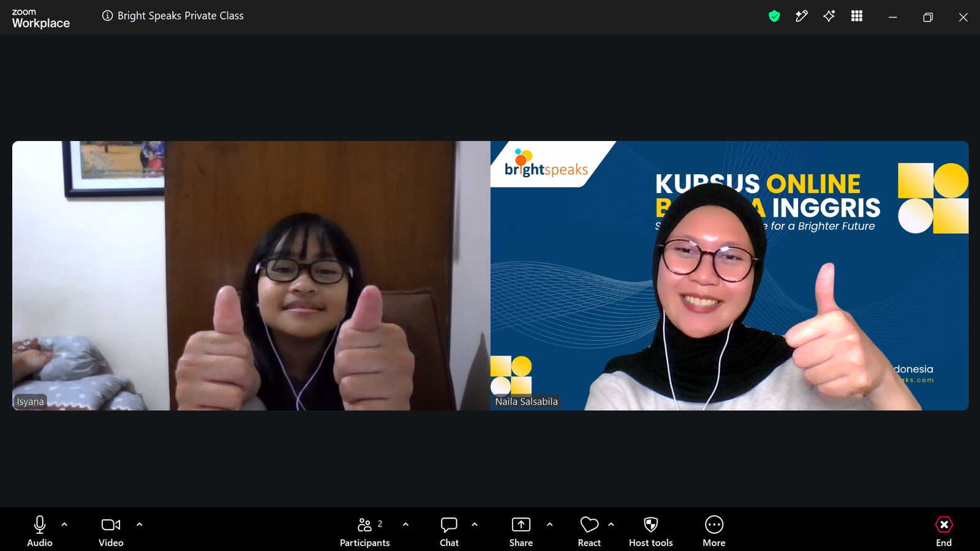Show meeting info for Bright Speaks Private Class
This screenshot has height=551, width=980.
(x=107, y=16)
